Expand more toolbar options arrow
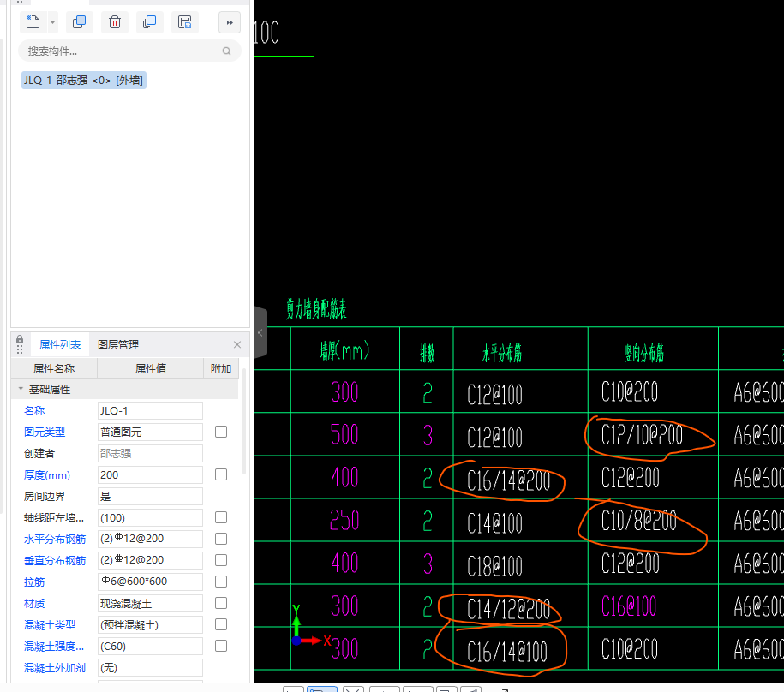 coord(230,22)
